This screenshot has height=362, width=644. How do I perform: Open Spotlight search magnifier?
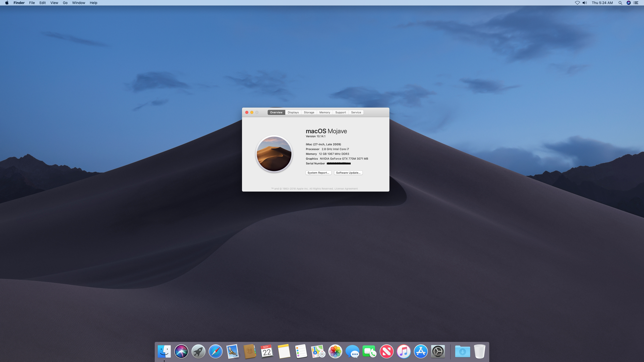point(620,3)
